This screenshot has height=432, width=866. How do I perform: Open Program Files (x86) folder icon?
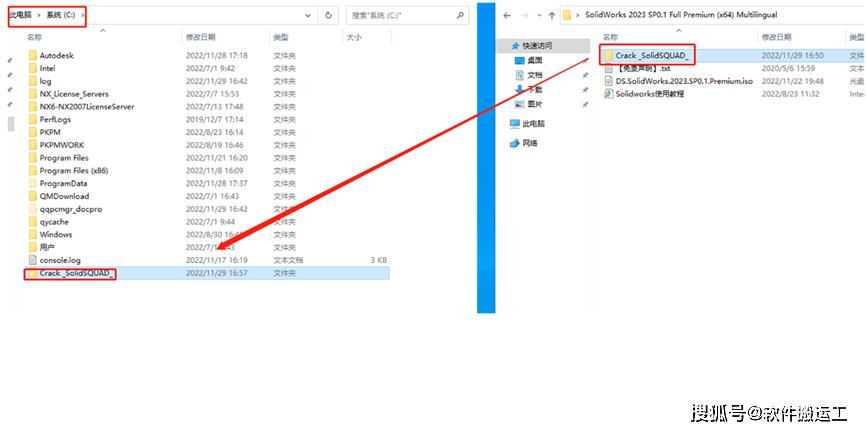click(33, 170)
